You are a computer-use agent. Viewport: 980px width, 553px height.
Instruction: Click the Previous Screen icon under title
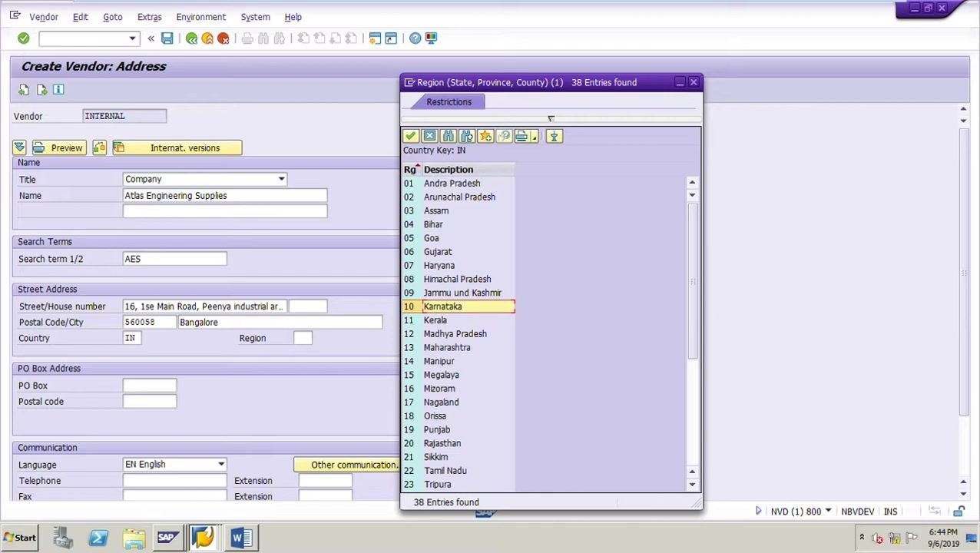point(24,90)
